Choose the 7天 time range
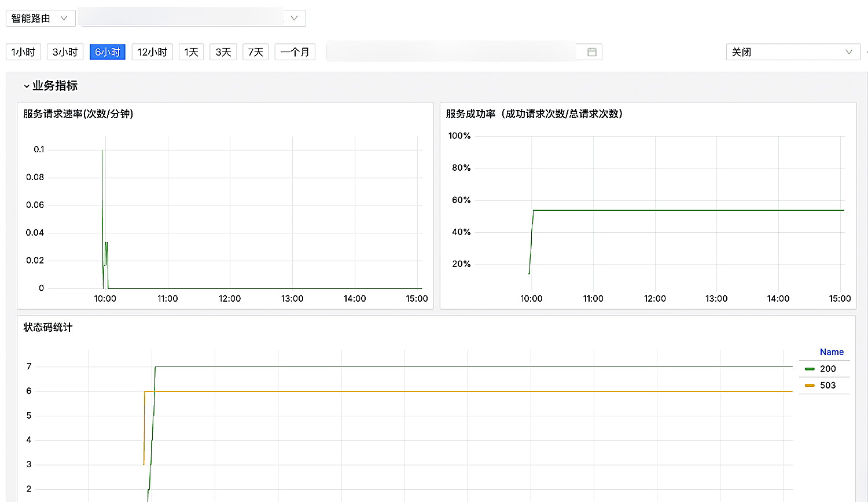The width and height of the screenshot is (868, 502). (x=256, y=52)
